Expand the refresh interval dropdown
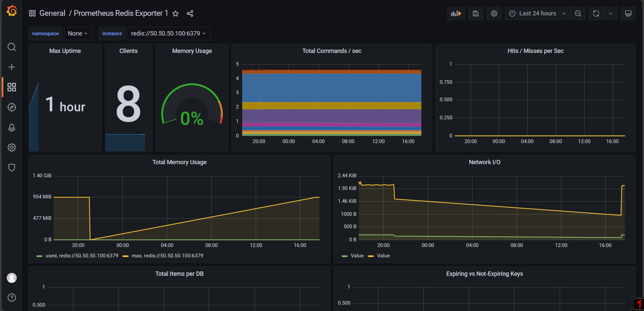The width and height of the screenshot is (644, 311). click(x=610, y=13)
